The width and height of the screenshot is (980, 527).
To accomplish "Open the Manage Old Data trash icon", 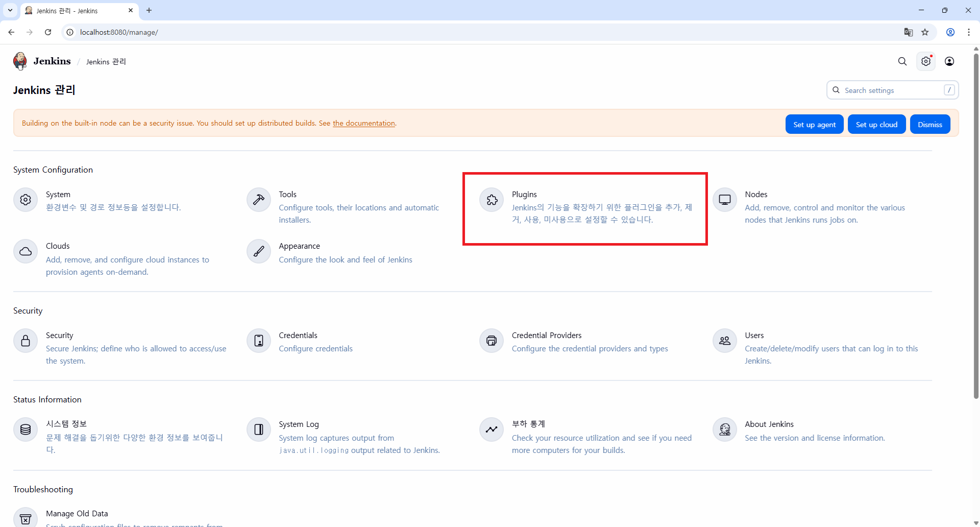I will click(x=26, y=518).
